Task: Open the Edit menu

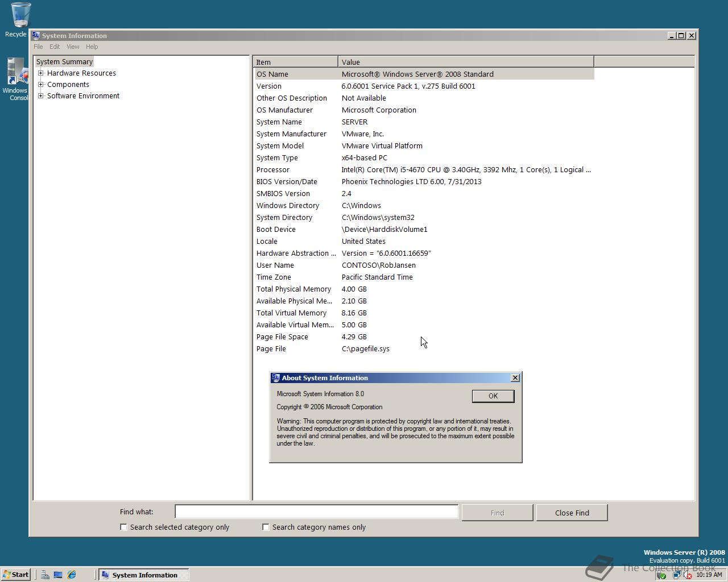Action: [55, 47]
